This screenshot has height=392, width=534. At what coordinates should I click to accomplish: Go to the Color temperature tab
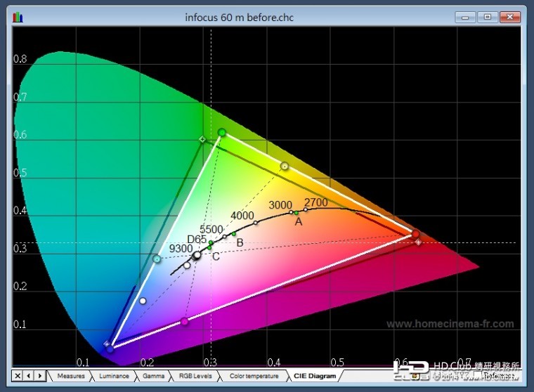click(x=253, y=376)
